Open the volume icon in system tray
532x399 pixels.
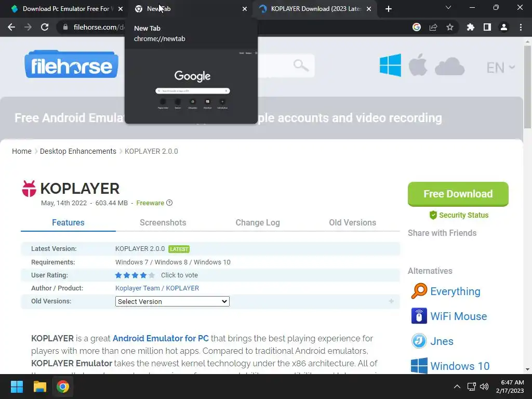484,387
